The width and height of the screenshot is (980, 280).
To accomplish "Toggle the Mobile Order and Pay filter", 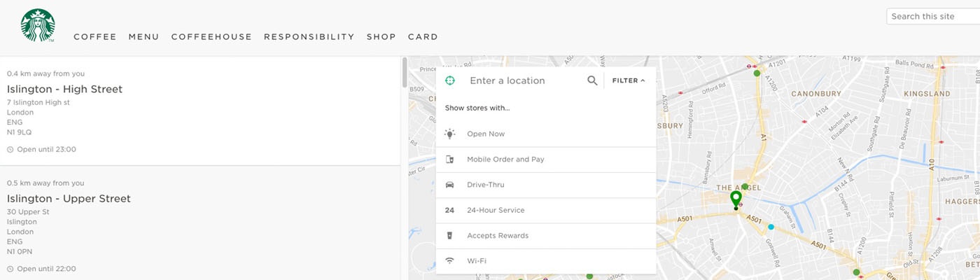I will pyautogui.click(x=546, y=160).
